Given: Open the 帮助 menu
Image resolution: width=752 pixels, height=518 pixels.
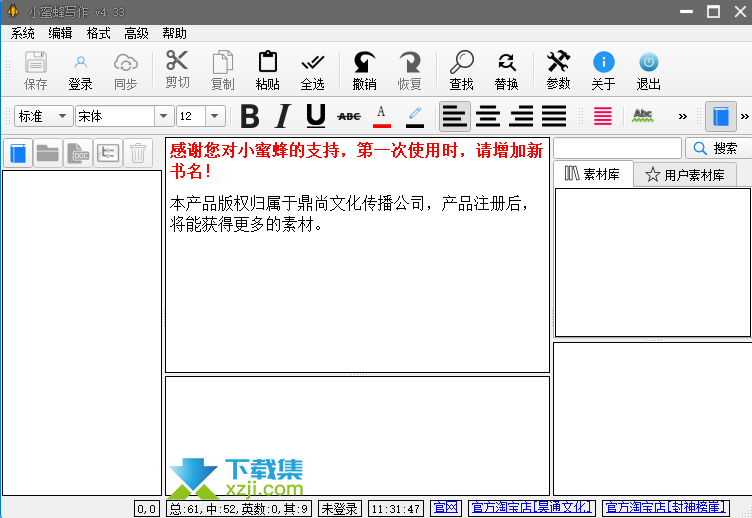Looking at the screenshot, I should (174, 33).
